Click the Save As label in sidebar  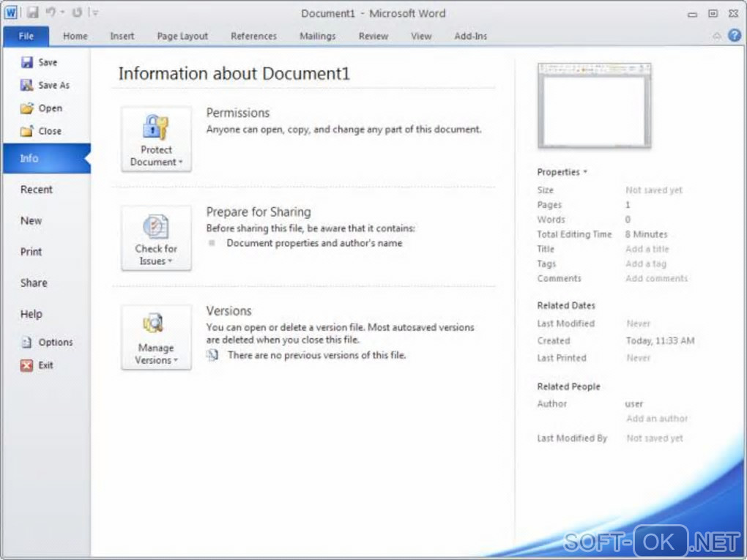point(54,85)
